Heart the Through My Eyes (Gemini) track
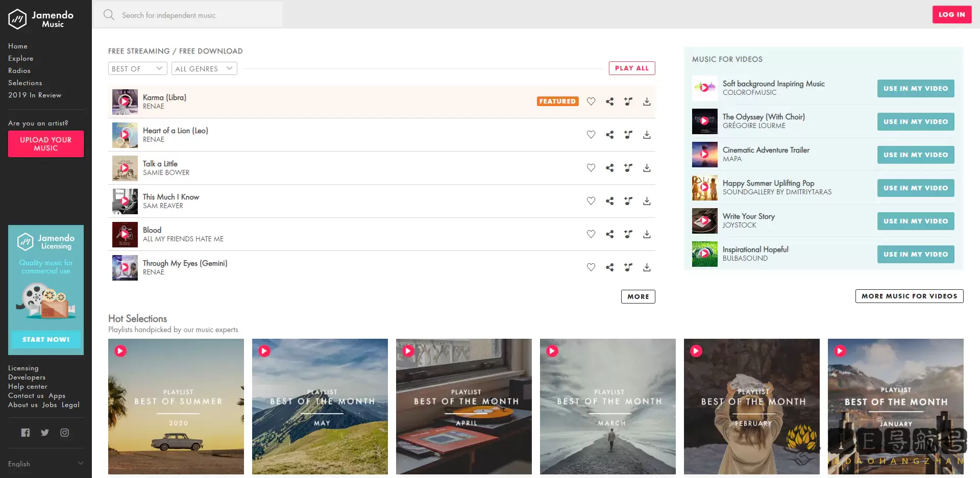980x478 pixels. pos(591,267)
